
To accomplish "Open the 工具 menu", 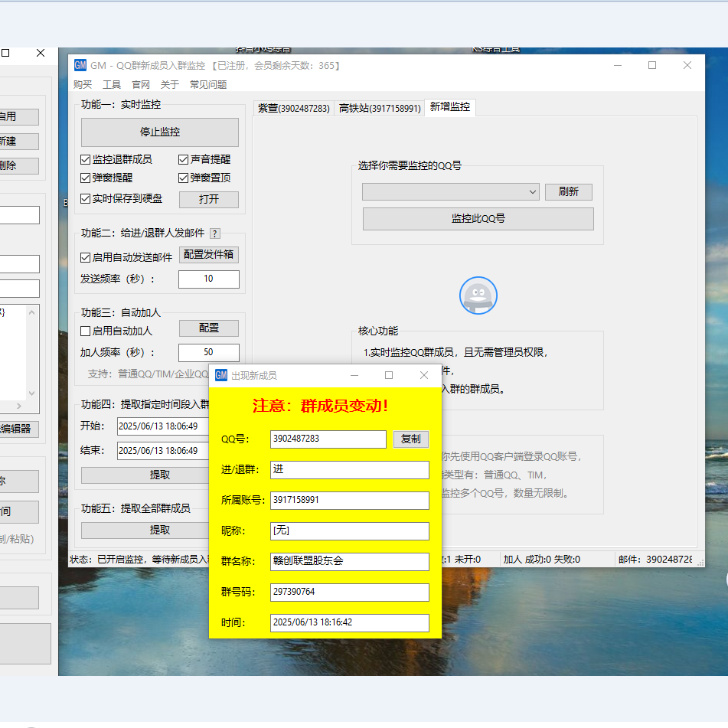I will point(112,85).
